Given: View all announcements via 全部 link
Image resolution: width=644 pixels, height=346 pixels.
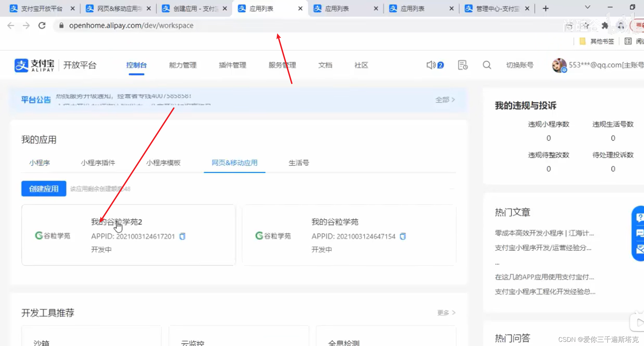Looking at the screenshot, I should click(x=445, y=100).
